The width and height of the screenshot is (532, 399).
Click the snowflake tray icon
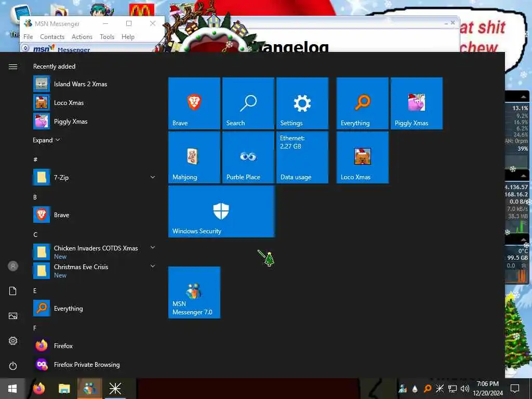[x=440, y=389]
